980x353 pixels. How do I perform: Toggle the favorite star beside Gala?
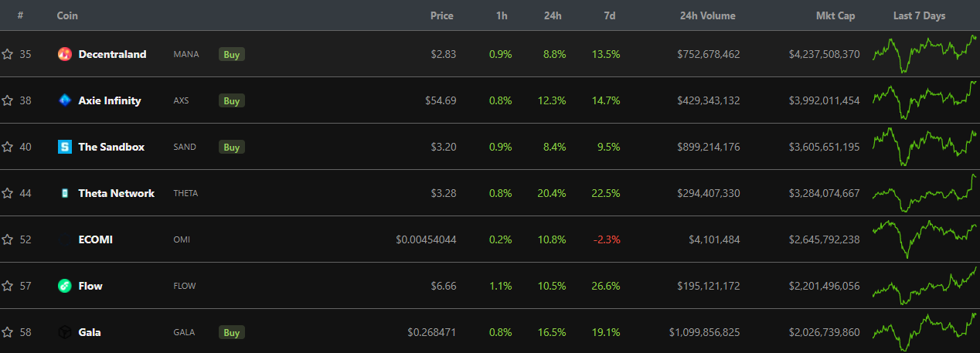pos(8,332)
